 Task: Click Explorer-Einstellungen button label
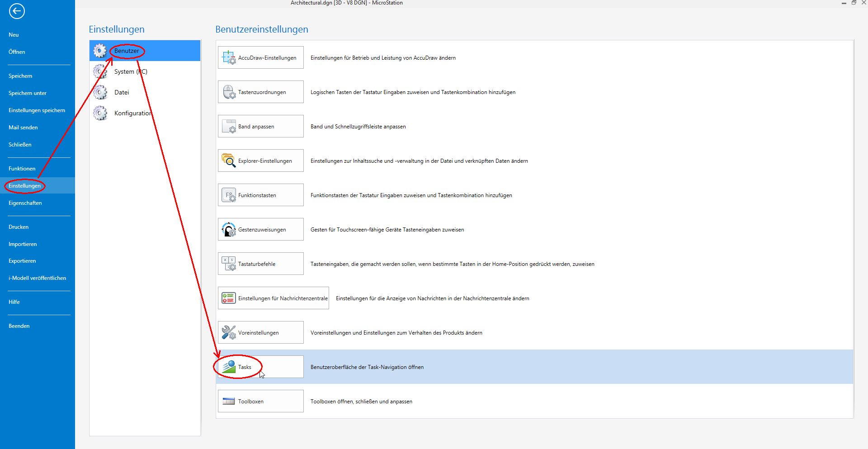[x=265, y=161]
